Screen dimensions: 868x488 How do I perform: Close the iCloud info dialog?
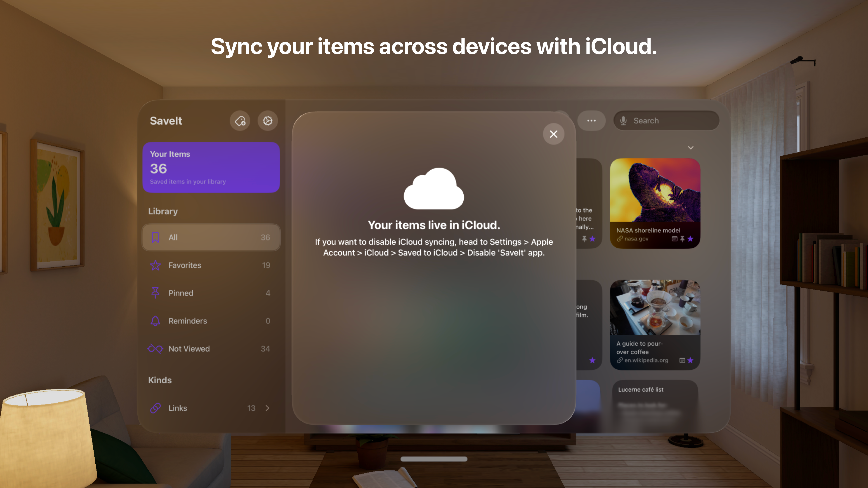click(x=553, y=134)
